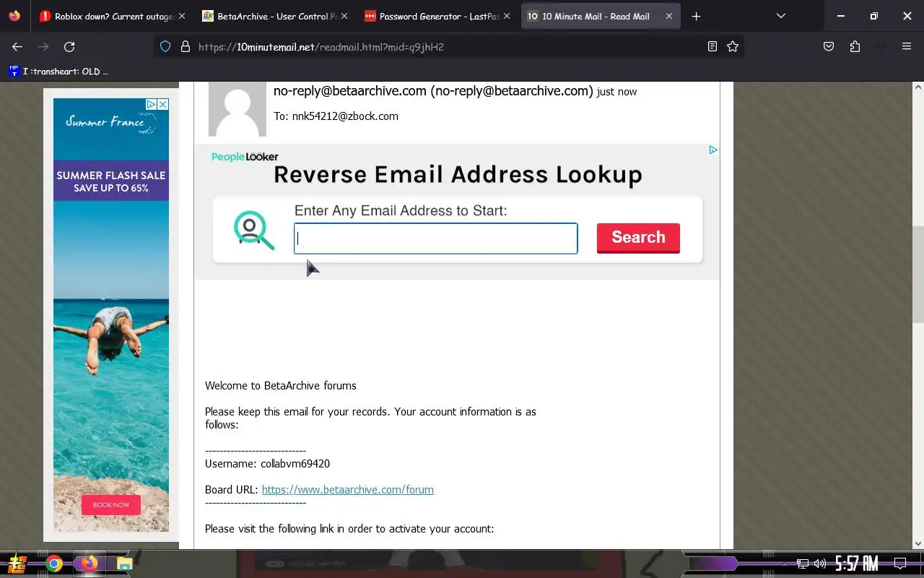Reload the current page
This screenshot has width=924, height=578.
pos(69,46)
